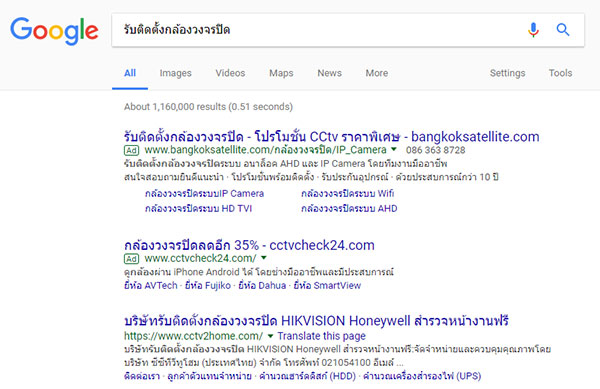The image size is (600, 389).
Task: Click the https://www.cctv2home.com/ URL
Action: click(x=193, y=336)
